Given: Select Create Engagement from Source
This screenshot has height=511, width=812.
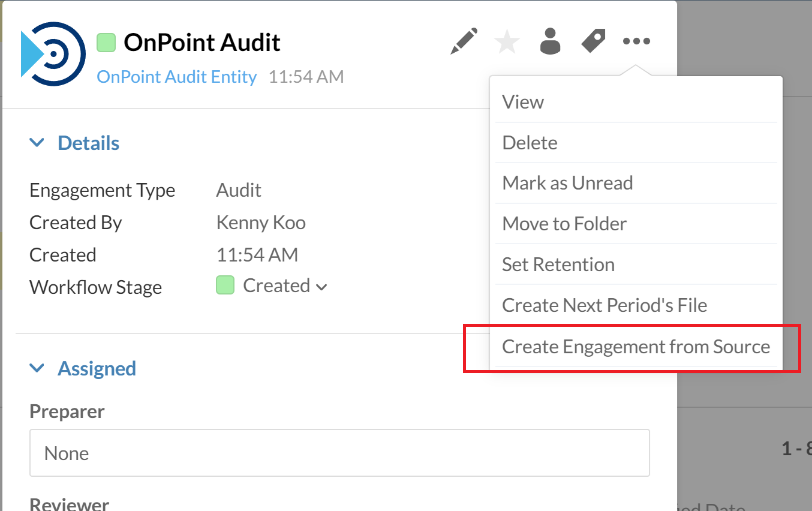Looking at the screenshot, I should coord(636,347).
